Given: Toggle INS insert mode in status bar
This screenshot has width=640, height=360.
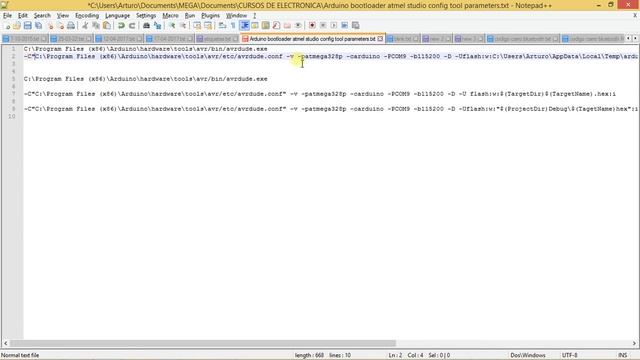Looking at the screenshot, I should (622, 355).
